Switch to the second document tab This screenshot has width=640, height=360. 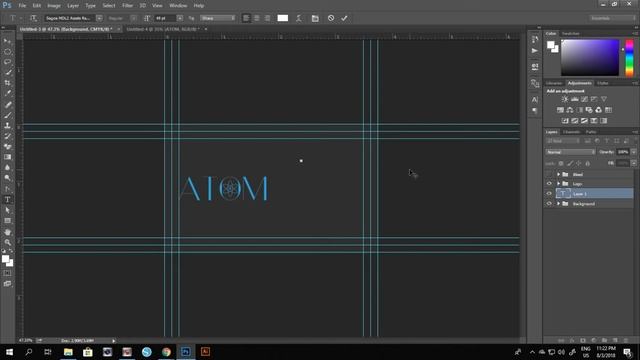click(163, 29)
